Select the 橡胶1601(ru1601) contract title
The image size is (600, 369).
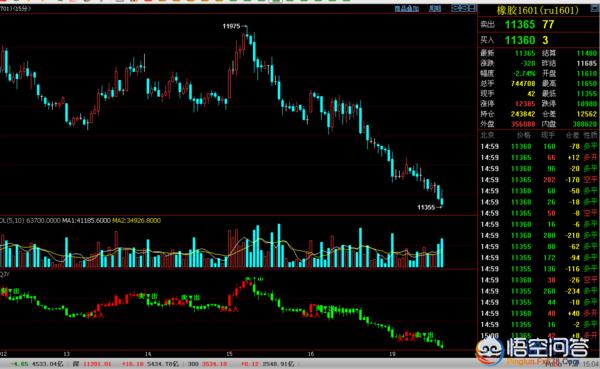point(538,10)
